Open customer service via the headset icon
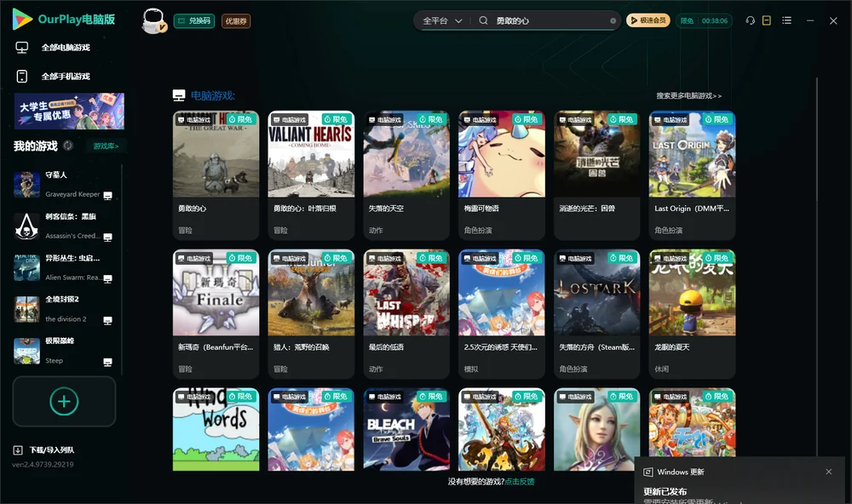This screenshot has height=504, width=852. [x=750, y=20]
